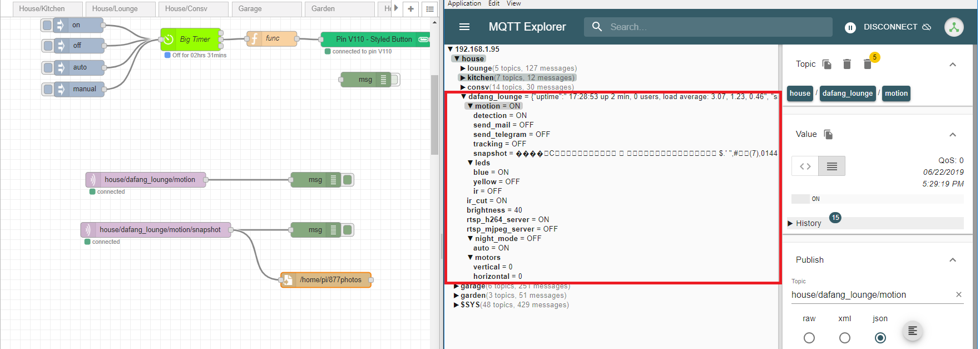Switch to House/Kitchen flow tab
This screenshot has width=980, height=349.
tap(47, 9)
